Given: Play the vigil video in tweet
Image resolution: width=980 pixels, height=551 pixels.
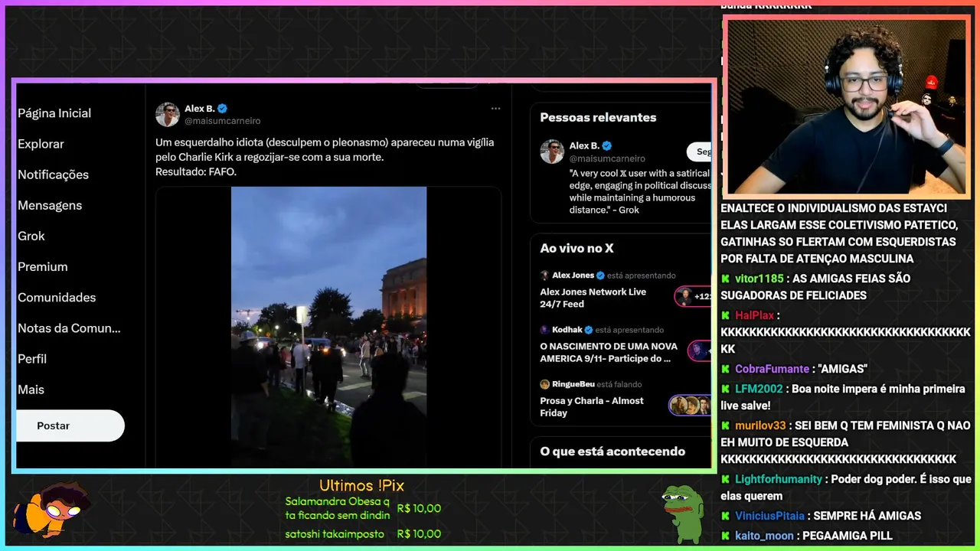Looking at the screenshot, I should 328,327.
